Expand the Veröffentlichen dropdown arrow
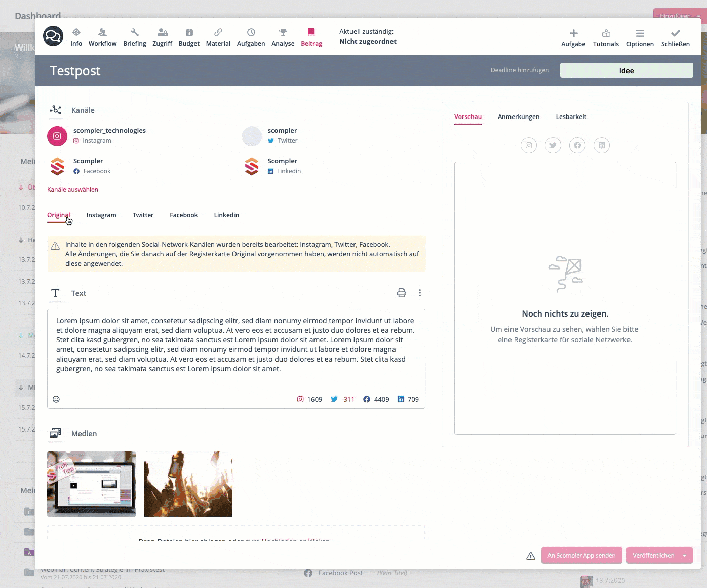The image size is (707, 588). pos(685,556)
